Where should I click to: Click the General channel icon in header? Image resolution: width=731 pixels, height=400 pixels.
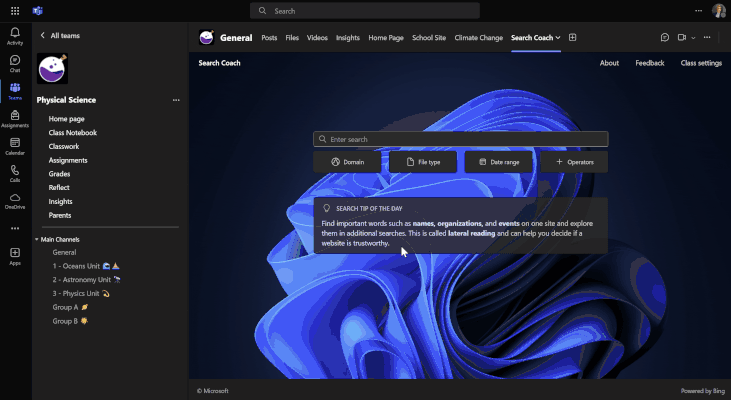click(x=207, y=37)
